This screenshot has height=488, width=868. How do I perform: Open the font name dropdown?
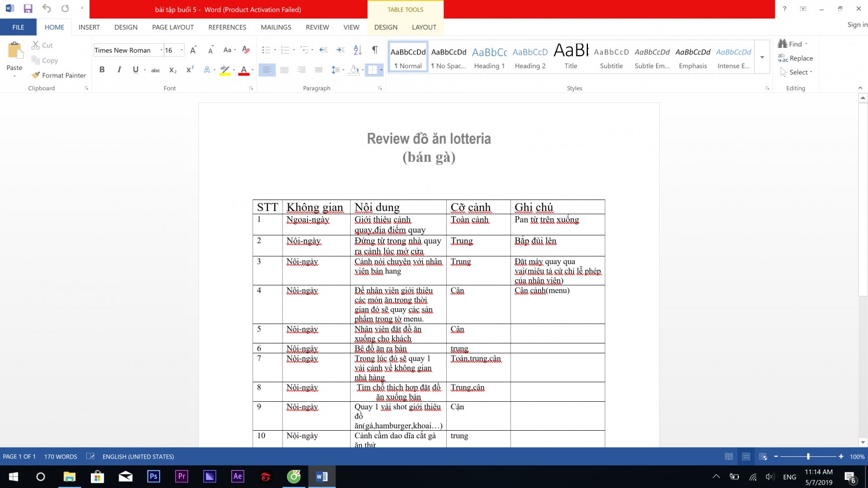coord(161,50)
